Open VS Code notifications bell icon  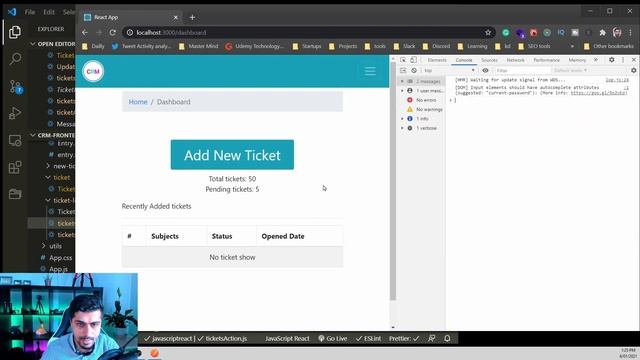(447, 338)
